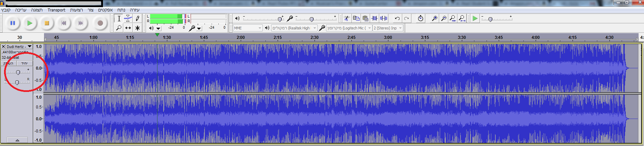Adjust the track pan L/R slider
The image size is (644, 146).
17,82
